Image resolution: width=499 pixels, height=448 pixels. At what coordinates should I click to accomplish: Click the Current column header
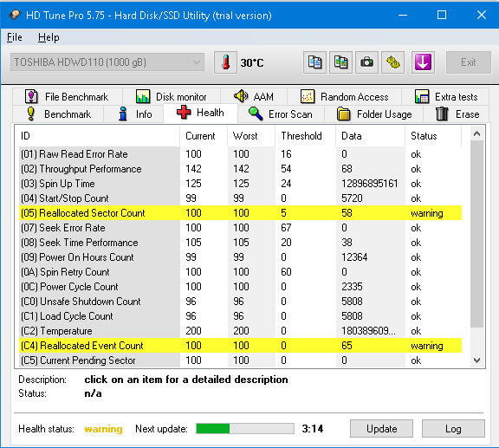click(x=204, y=136)
